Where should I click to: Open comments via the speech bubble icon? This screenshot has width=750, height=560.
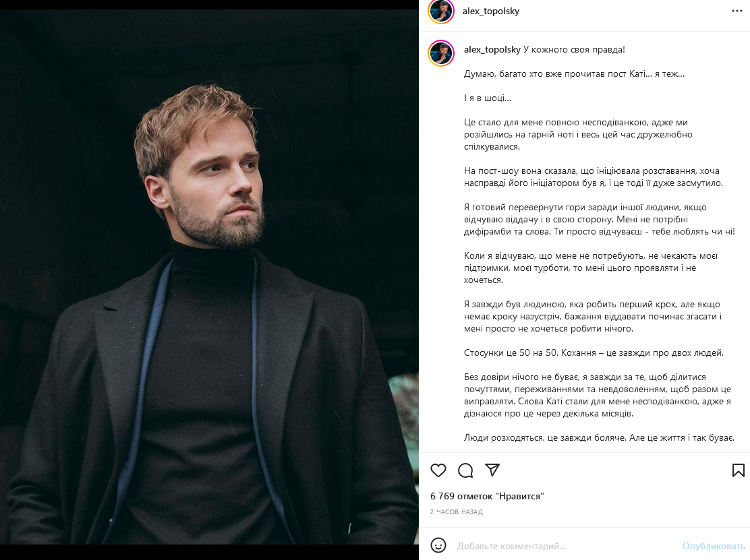point(465,470)
